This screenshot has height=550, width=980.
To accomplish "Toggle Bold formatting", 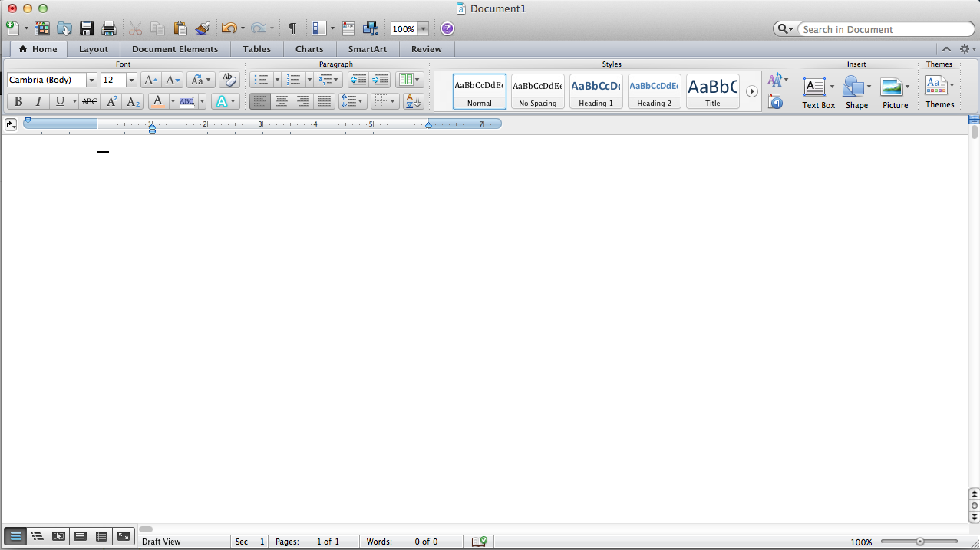I will coord(18,101).
